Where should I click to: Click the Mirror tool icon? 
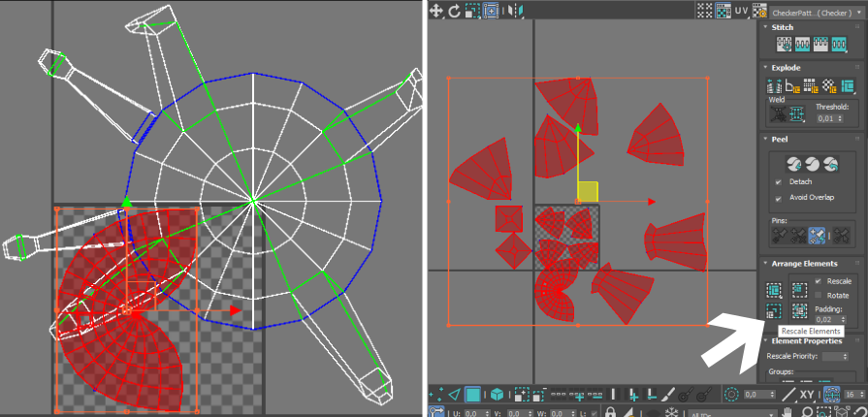pos(515,11)
